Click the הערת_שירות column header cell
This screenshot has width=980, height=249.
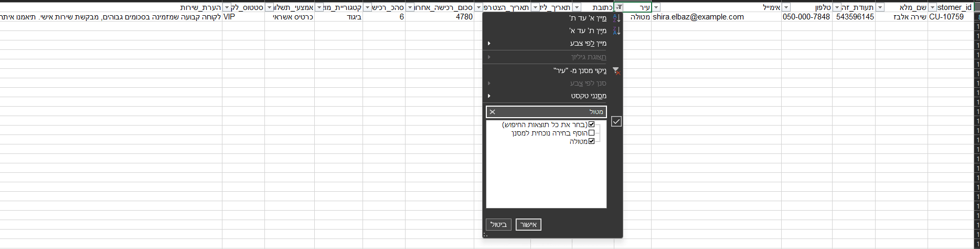coord(111,7)
